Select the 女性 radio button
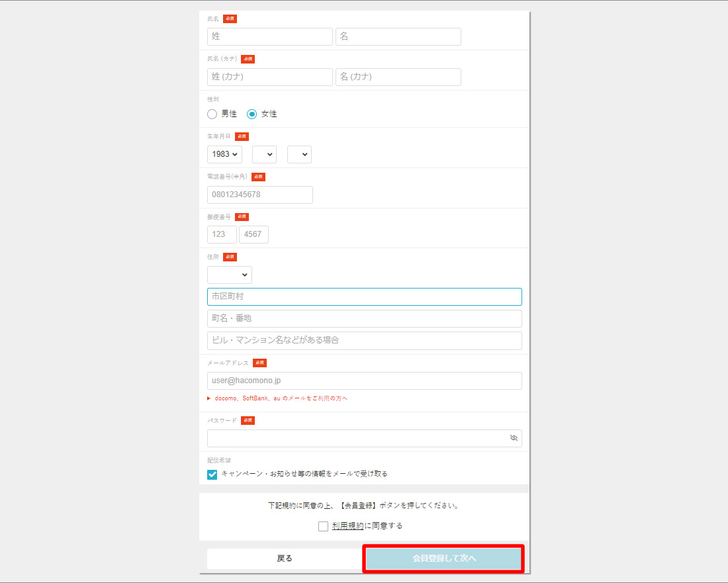This screenshot has height=583, width=728. (251, 114)
